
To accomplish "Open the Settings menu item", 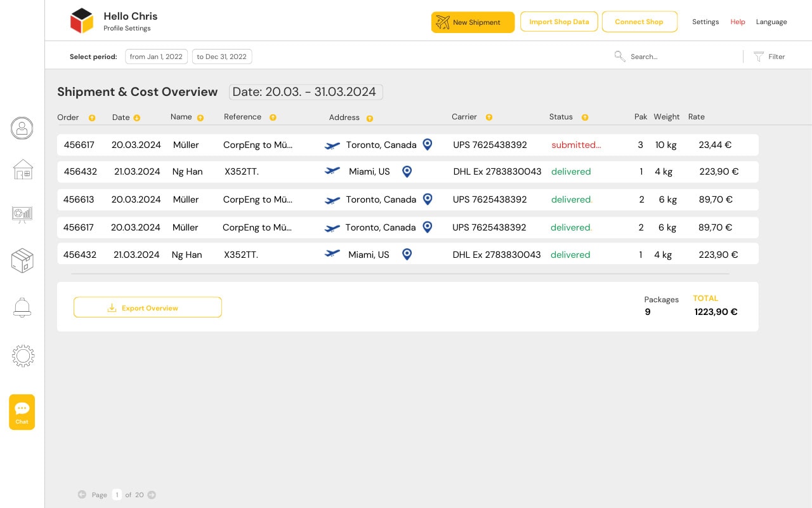I will pyautogui.click(x=705, y=22).
